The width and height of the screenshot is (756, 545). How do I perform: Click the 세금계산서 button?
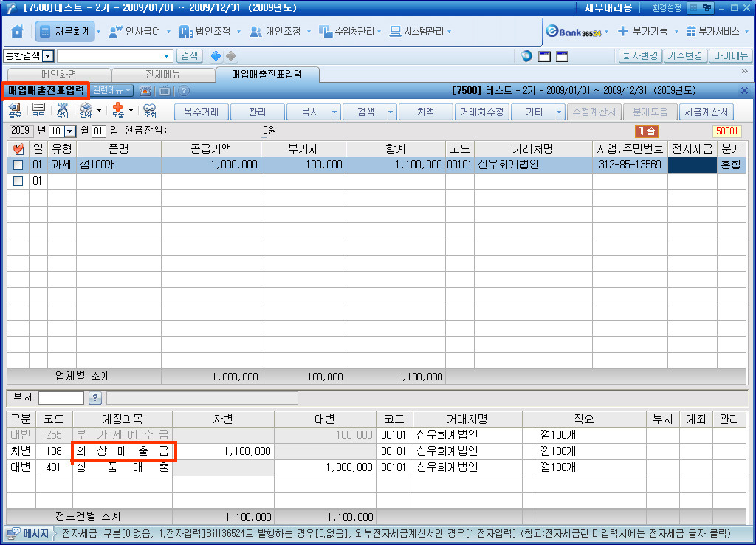pyautogui.click(x=705, y=112)
